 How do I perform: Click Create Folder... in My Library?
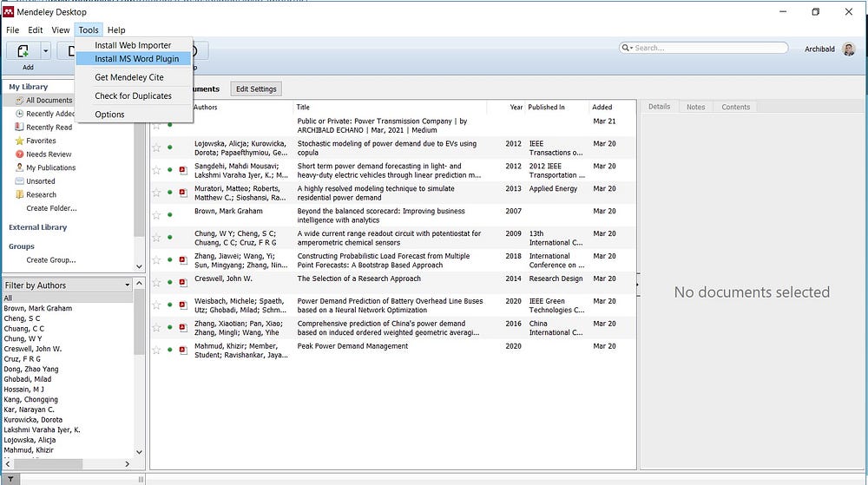[51, 208]
